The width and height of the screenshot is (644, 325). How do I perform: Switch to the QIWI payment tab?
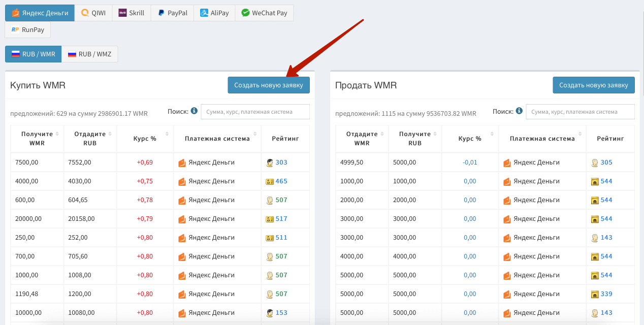click(x=93, y=13)
